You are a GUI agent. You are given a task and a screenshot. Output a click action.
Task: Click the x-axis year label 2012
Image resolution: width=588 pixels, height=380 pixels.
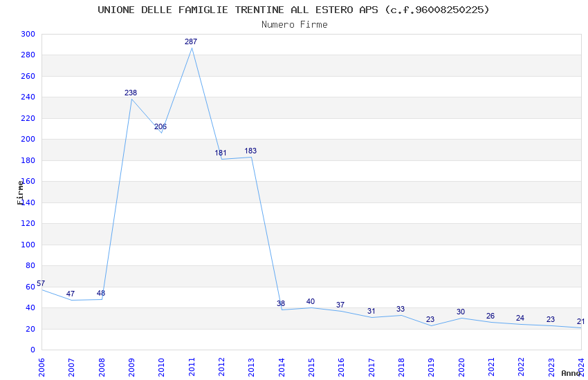221,368
